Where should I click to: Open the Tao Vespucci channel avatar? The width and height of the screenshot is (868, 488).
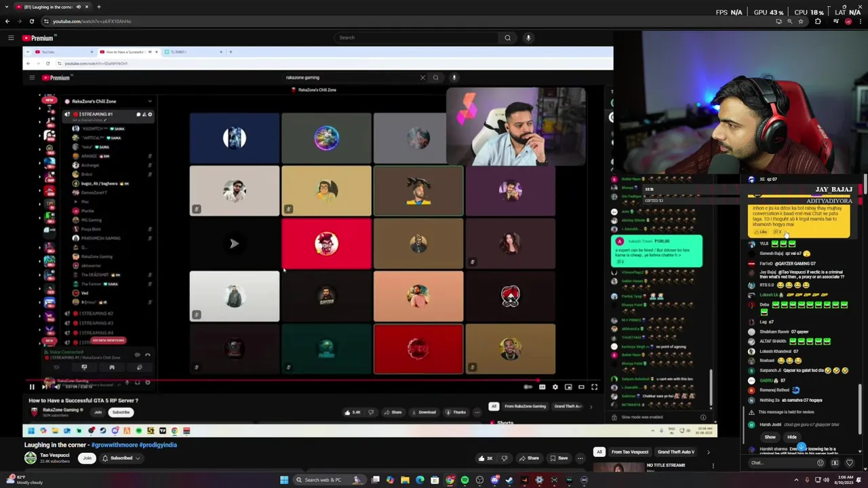(31, 458)
